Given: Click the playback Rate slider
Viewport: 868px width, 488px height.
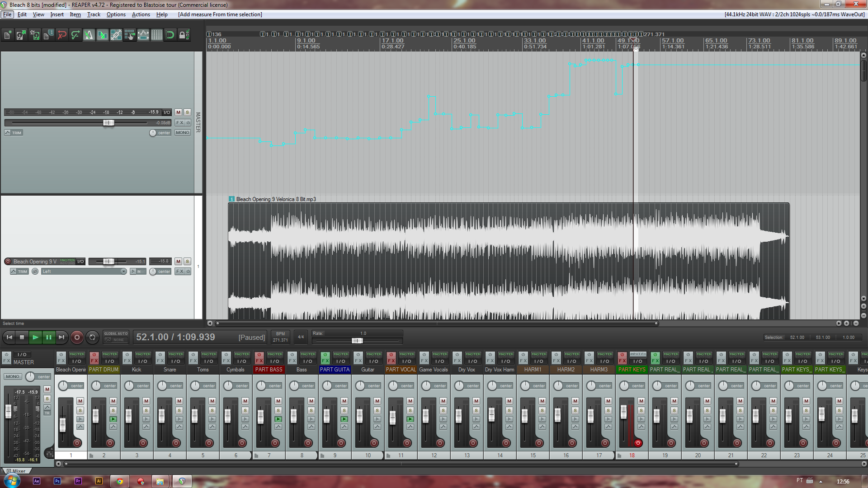Looking at the screenshot, I should (357, 340).
